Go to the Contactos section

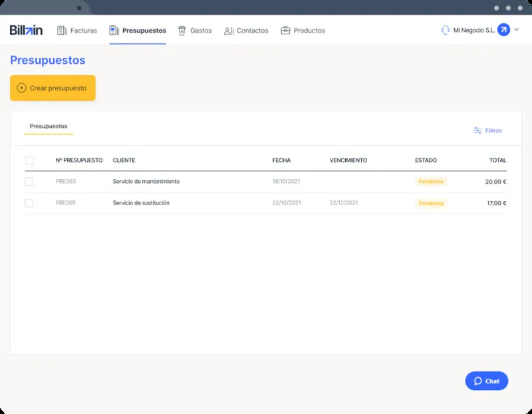(x=246, y=31)
